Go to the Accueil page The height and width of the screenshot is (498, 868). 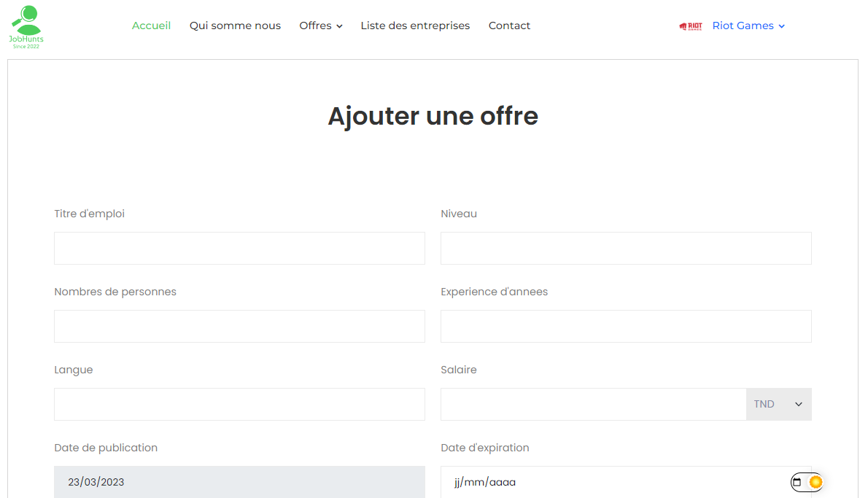[x=151, y=26]
